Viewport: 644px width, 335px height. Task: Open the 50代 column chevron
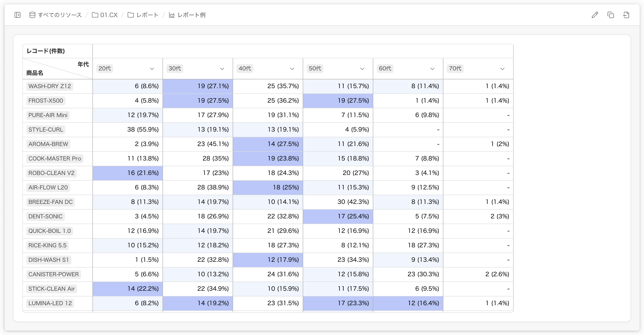click(362, 69)
